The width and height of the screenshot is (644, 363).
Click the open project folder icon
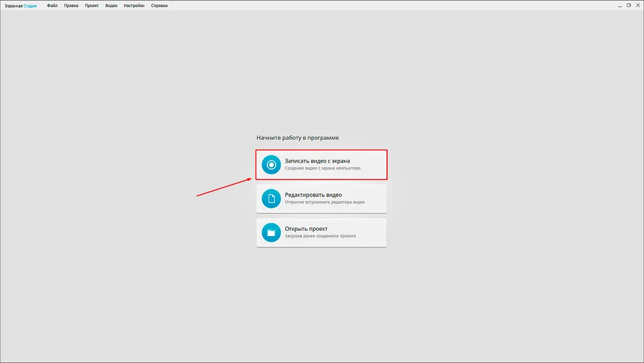271,233
